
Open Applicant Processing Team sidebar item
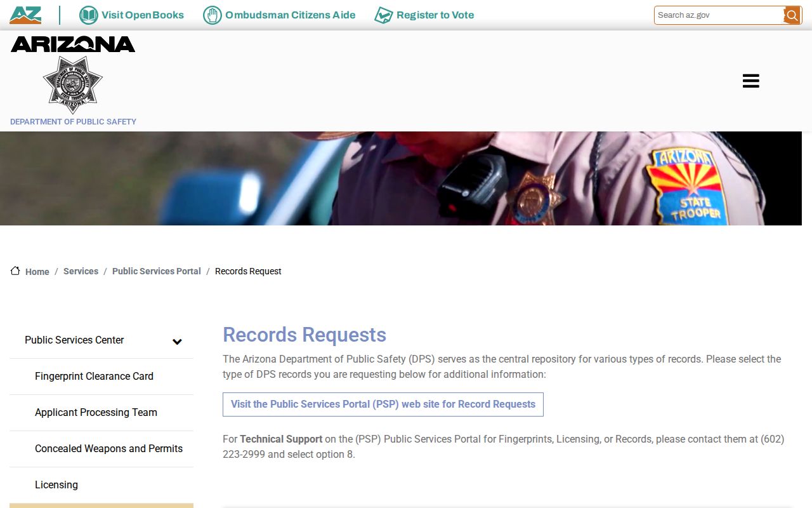click(96, 413)
